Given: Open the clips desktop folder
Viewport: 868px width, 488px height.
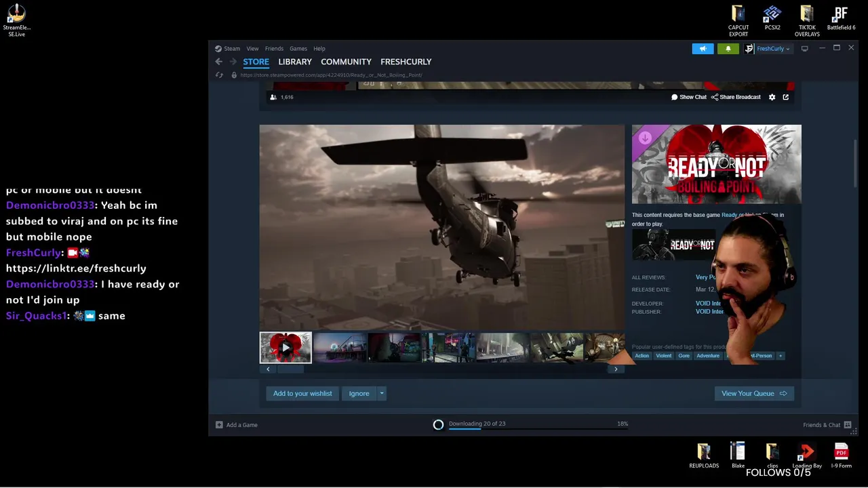Looking at the screenshot, I should pyautogui.click(x=772, y=455).
